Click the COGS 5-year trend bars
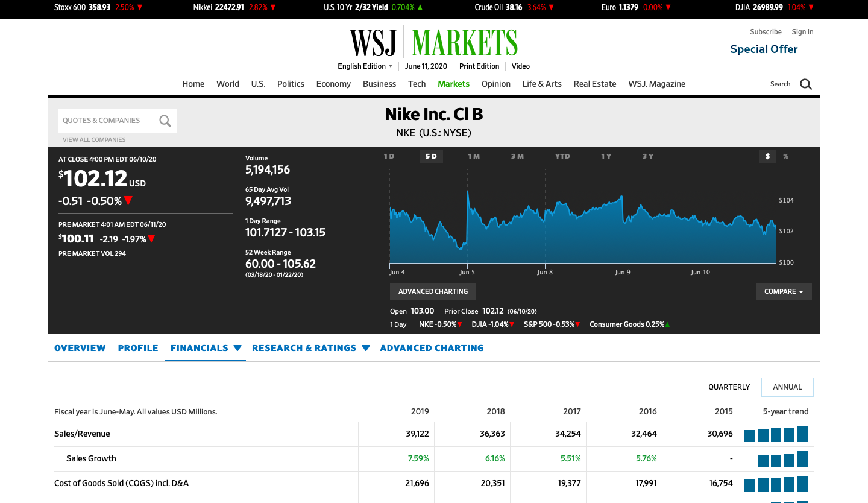Image resolution: width=868 pixels, height=503 pixels. pos(776,484)
